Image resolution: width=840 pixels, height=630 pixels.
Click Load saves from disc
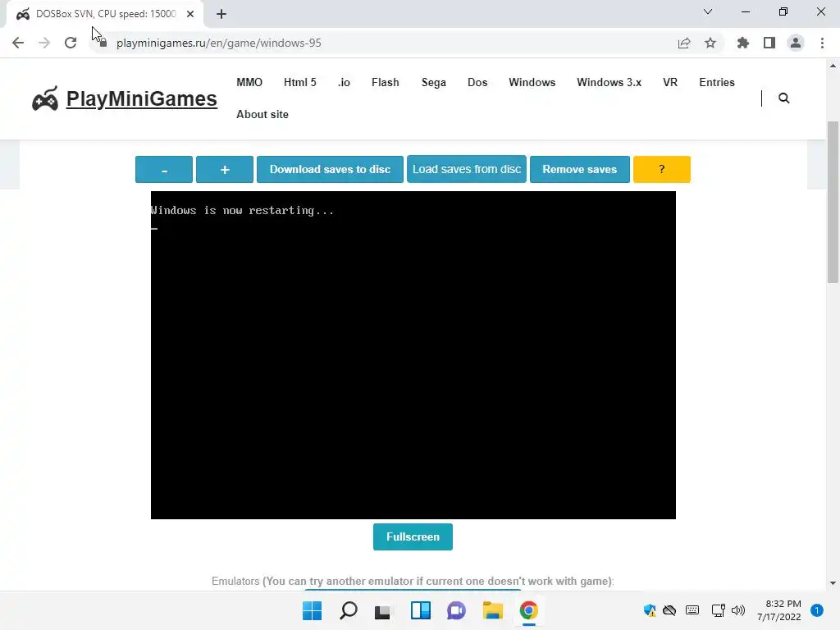click(x=467, y=169)
